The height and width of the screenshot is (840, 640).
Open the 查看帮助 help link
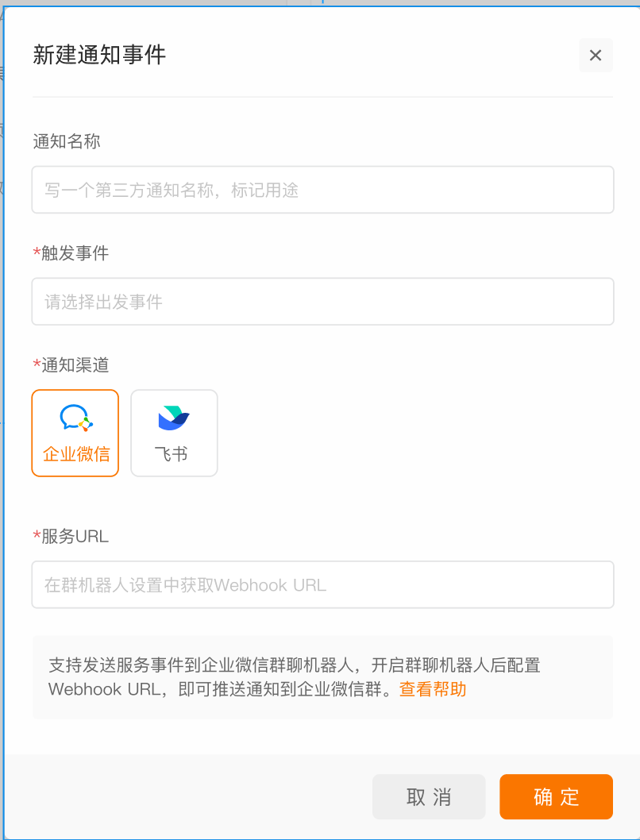(433, 689)
